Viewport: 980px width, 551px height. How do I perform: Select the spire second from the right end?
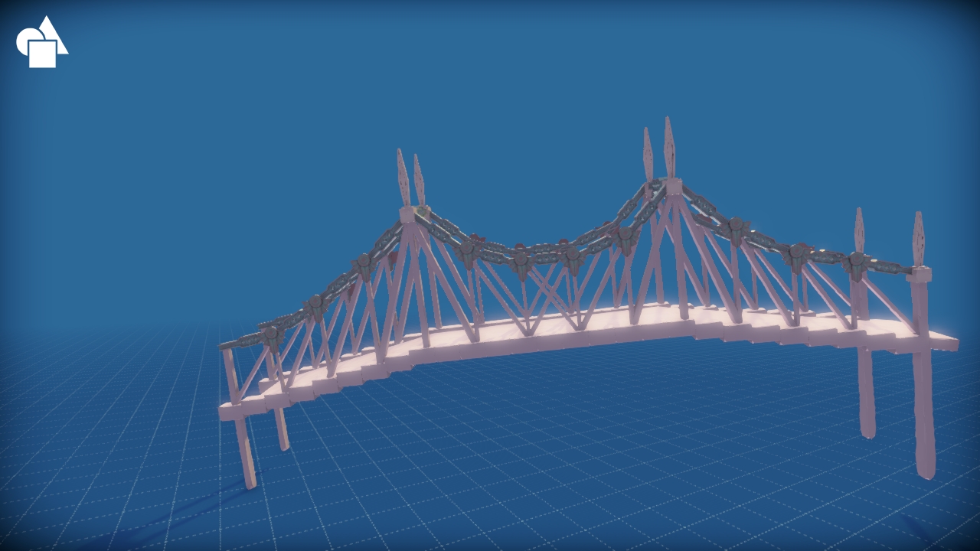point(859,230)
